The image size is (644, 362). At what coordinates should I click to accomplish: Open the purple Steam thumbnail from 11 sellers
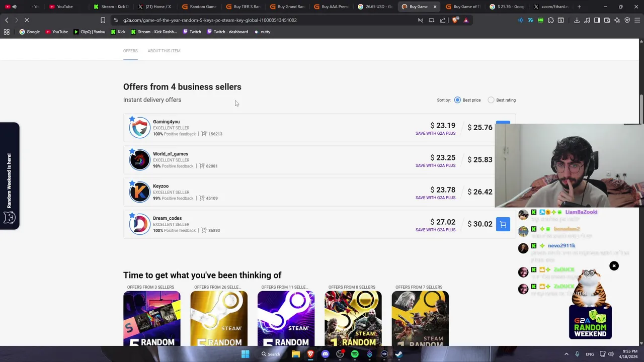(286, 318)
